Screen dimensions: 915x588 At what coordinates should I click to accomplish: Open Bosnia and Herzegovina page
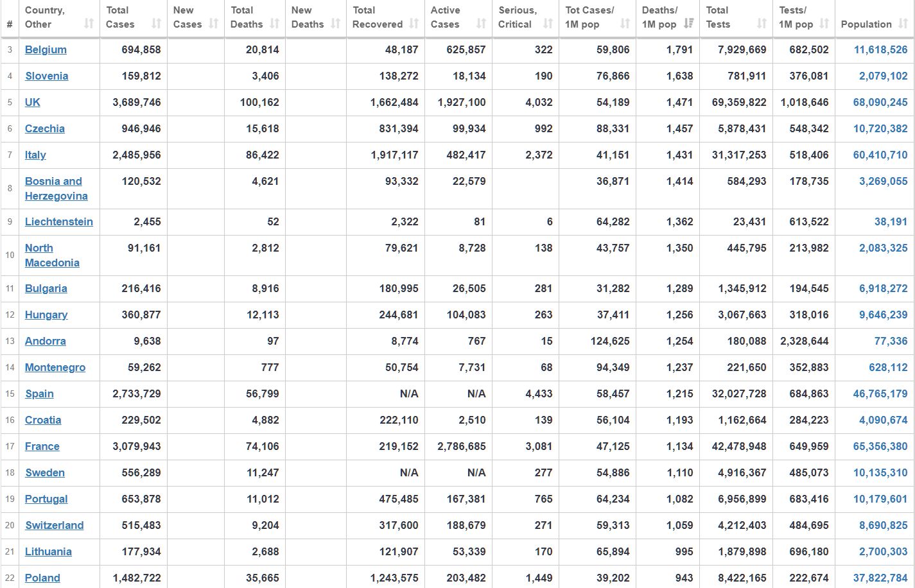point(56,188)
